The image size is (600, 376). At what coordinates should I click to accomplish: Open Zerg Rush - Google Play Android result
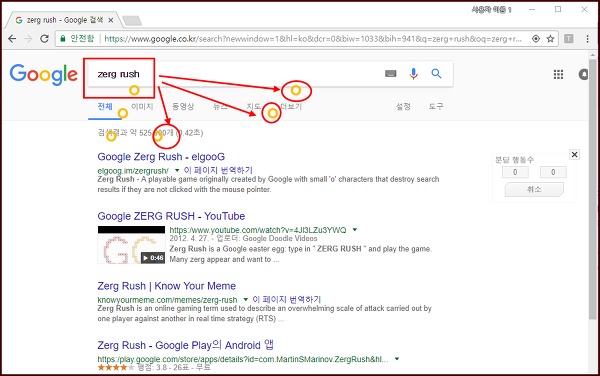point(185,345)
